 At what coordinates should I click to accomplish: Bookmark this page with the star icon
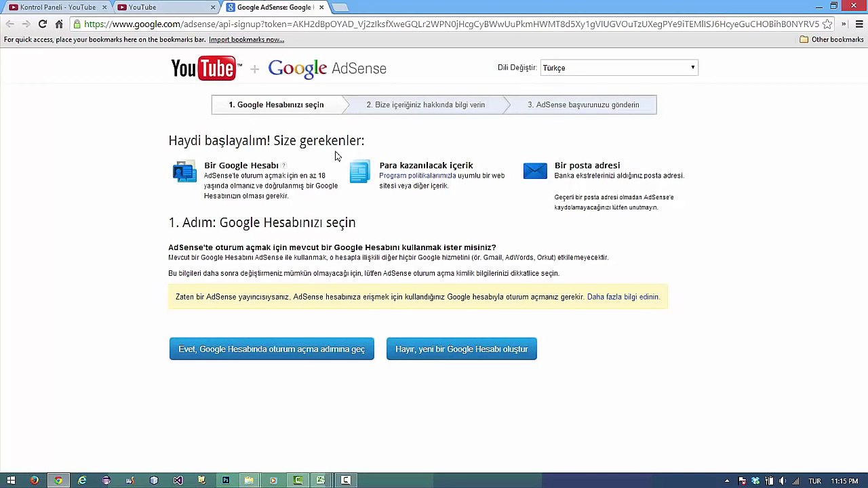pos(827,24)
